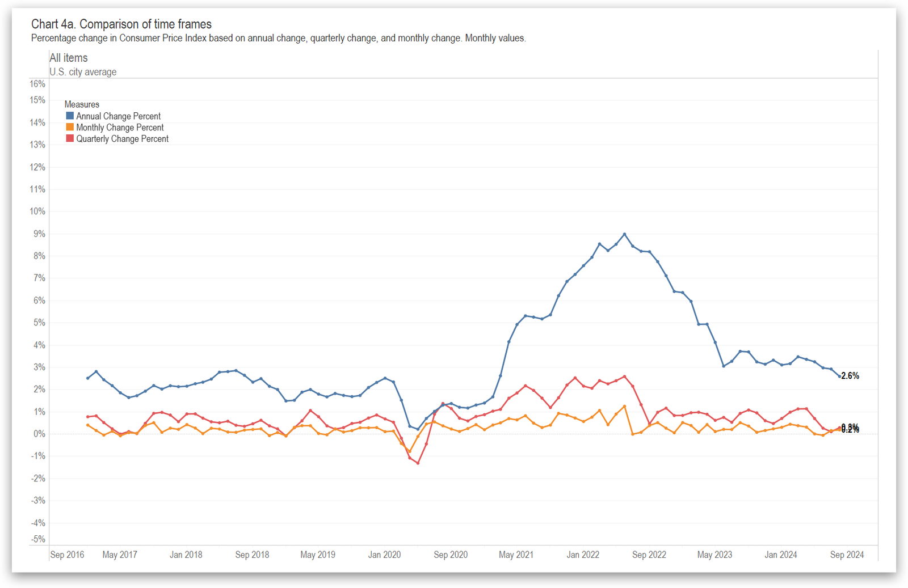Click the 14% y-axis label

37,122
